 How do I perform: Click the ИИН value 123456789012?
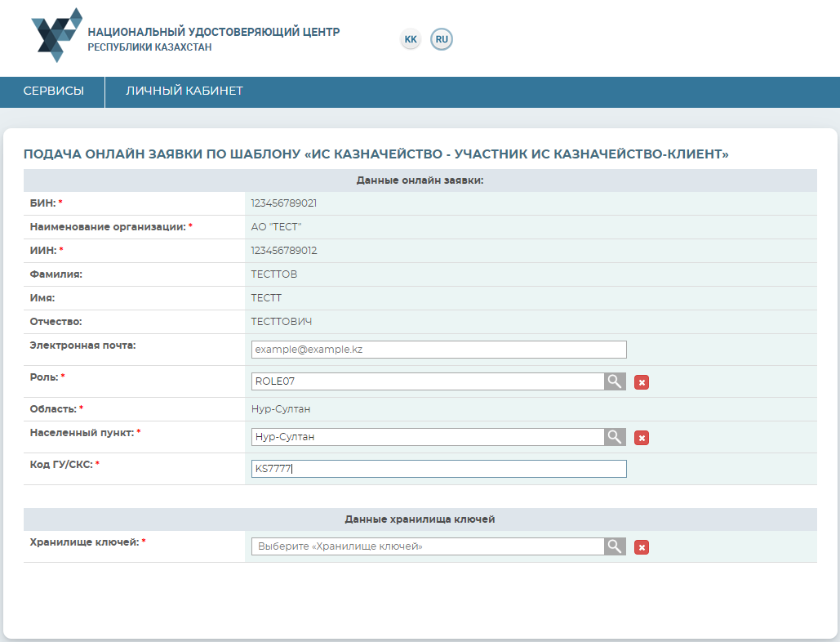284,251
